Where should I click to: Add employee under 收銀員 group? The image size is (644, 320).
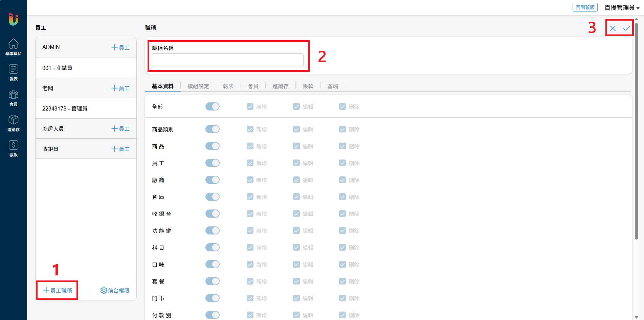(120, 149)
